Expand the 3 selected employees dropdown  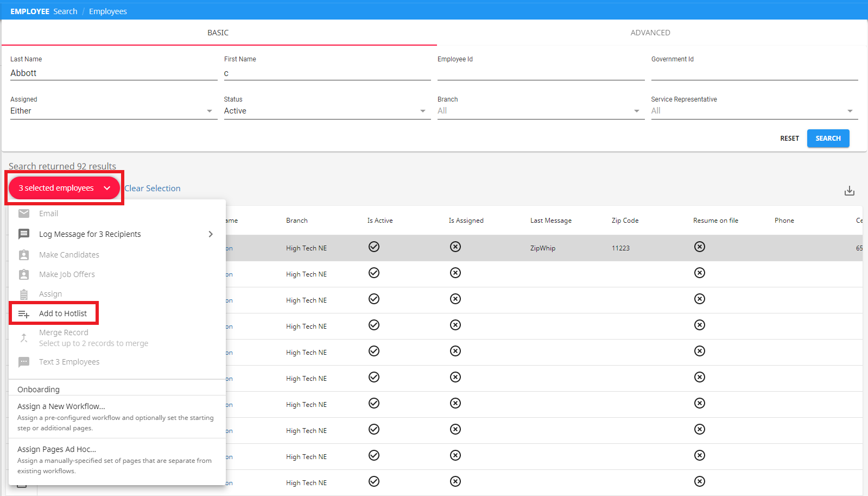[x=64, y=188]
